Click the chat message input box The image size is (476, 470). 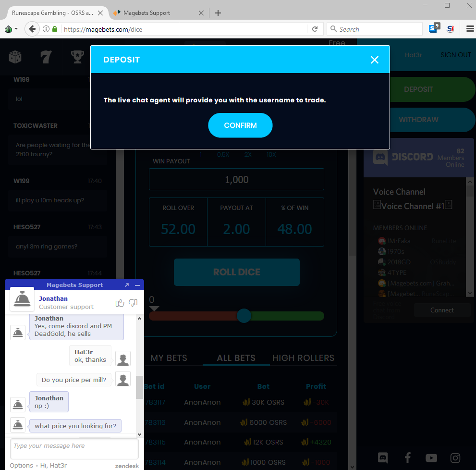(74, 449)
